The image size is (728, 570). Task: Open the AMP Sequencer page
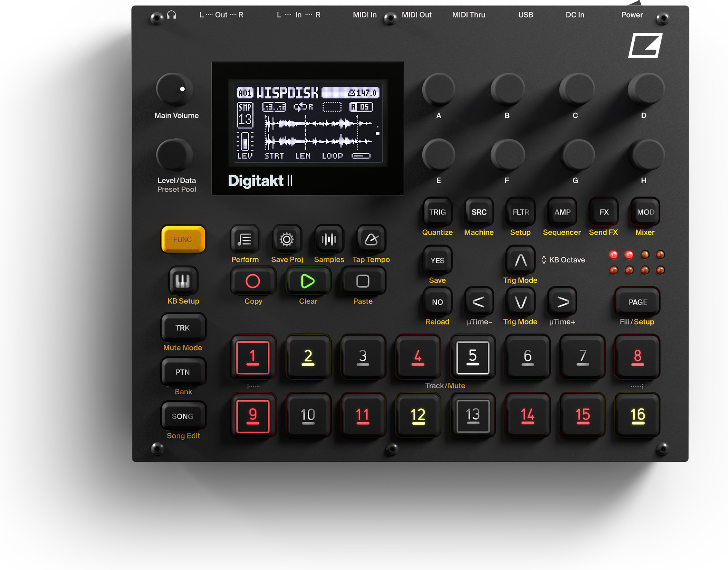pos(562,212)
